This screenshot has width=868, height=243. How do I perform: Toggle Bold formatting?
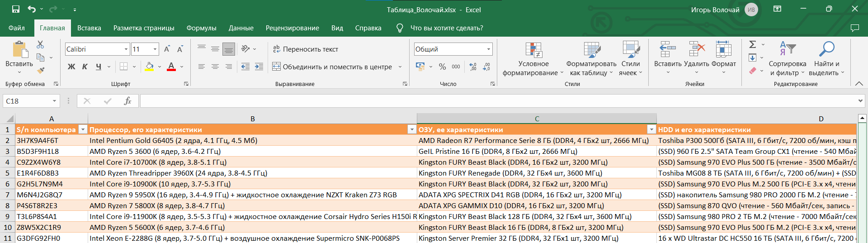pyautogui.click(x=71, y=67)
